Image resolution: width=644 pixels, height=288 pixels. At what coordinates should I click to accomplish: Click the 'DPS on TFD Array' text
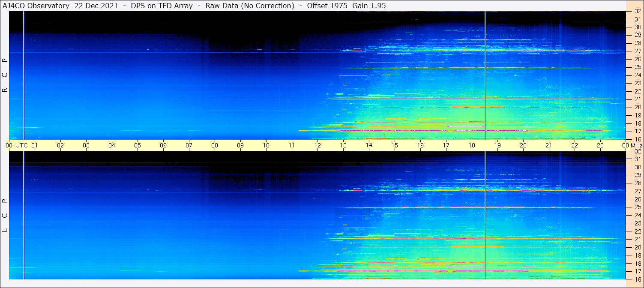162,6
